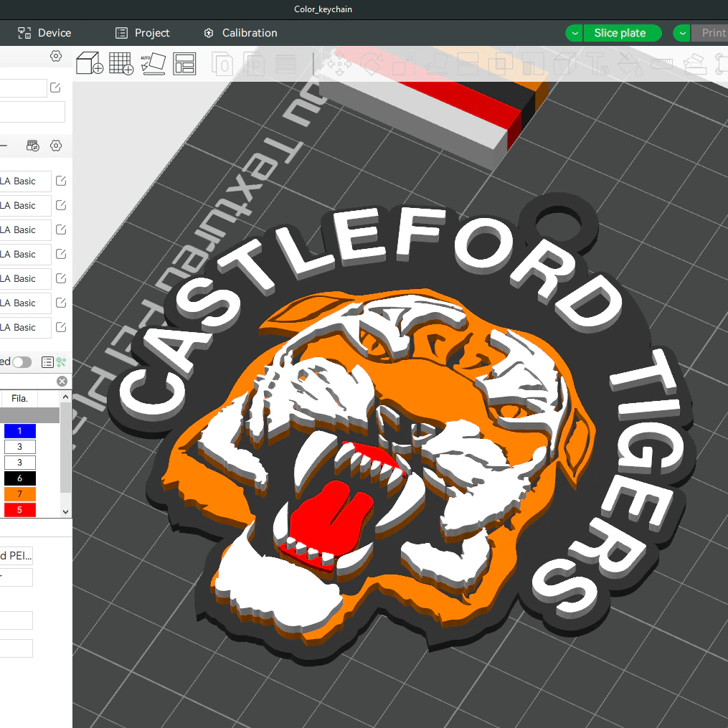Click the Slice plate button
728x728 pixels.
point(622,33)
